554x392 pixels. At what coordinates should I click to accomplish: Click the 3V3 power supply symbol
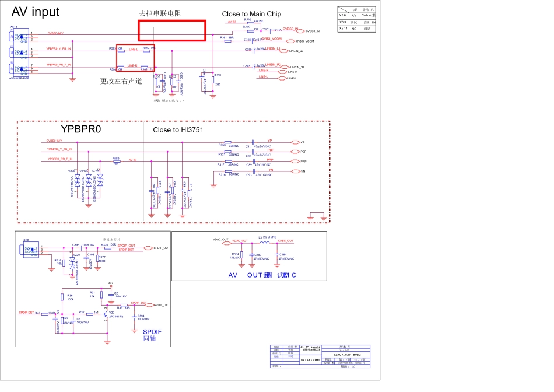tap(110, 283)
